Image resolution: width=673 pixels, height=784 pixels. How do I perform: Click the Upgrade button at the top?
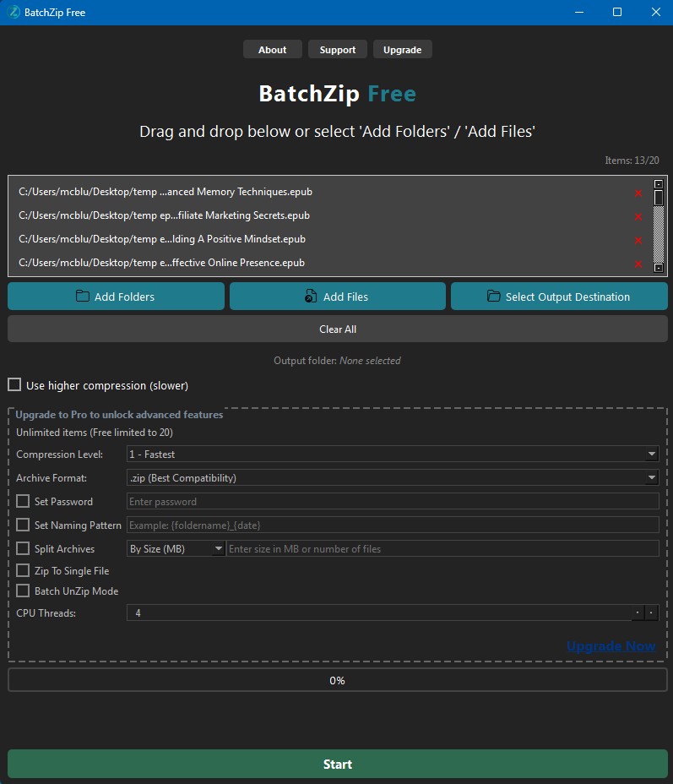pyautogui.click(x=402, y=50)
